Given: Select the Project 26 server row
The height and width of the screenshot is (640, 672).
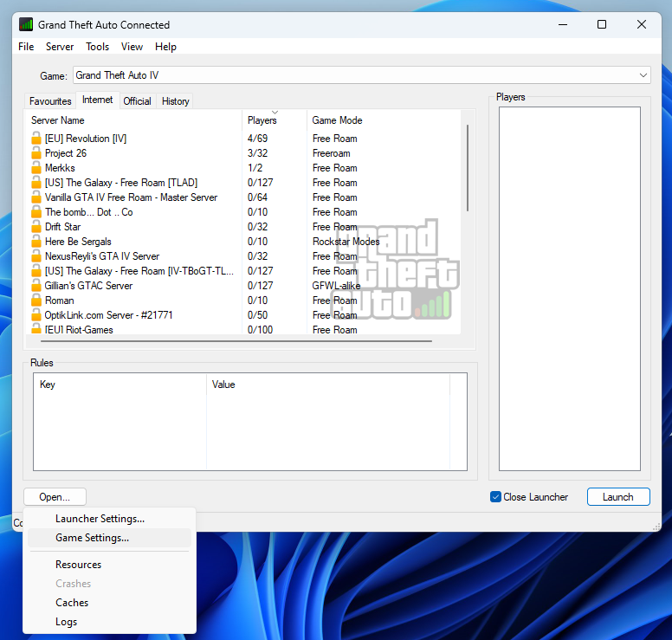Looking at the screenshot, I should [x=243, y=153].
